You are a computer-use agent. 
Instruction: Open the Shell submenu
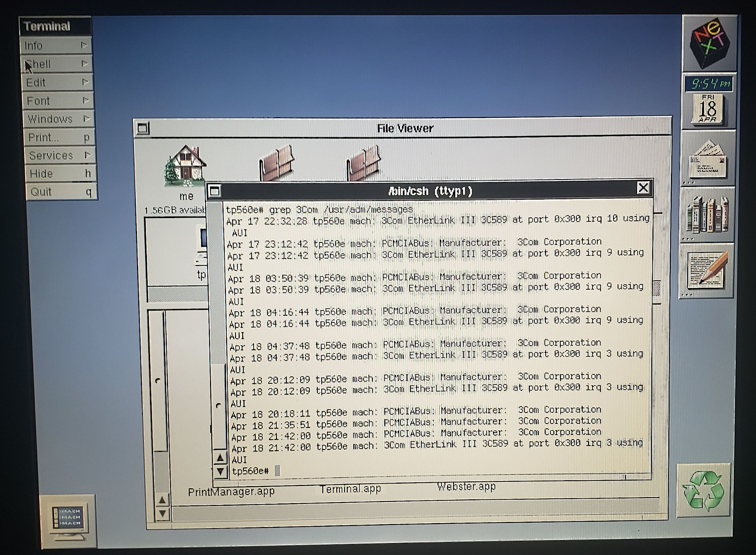[57, 64]
